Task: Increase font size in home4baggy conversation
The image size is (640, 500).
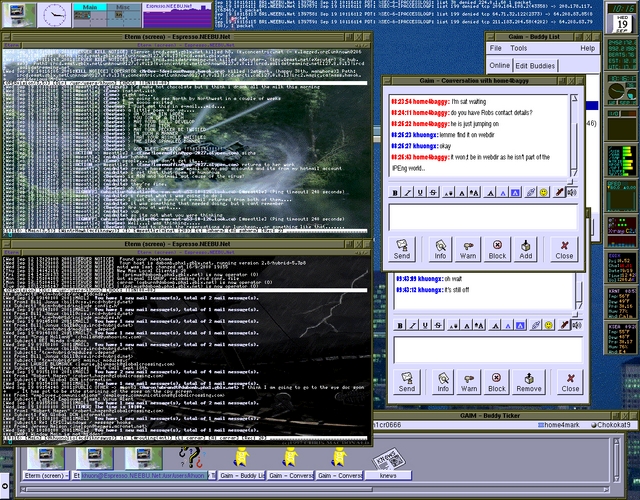Action: point(474,193)
